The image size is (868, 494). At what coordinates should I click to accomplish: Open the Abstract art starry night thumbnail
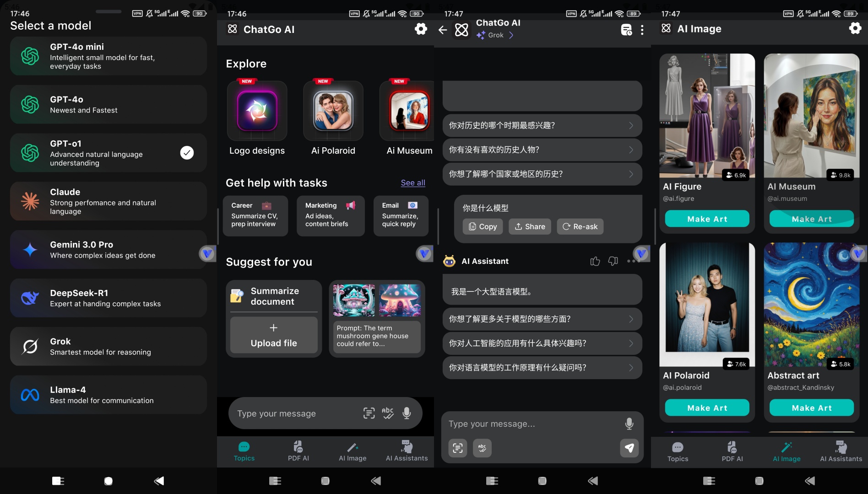coord(812,305)
